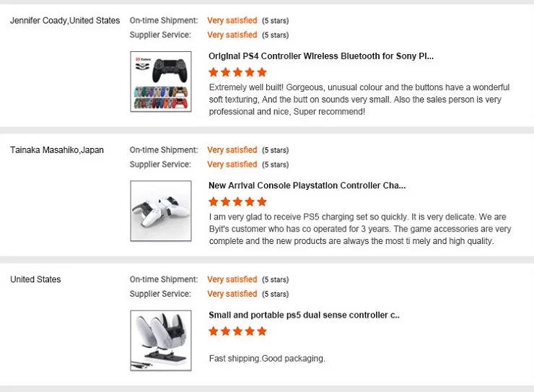Click the 'Fast shipping. Good packaging.' review text
The width and height of the screenshot is (534, 392).
click(x=266, y=359)
